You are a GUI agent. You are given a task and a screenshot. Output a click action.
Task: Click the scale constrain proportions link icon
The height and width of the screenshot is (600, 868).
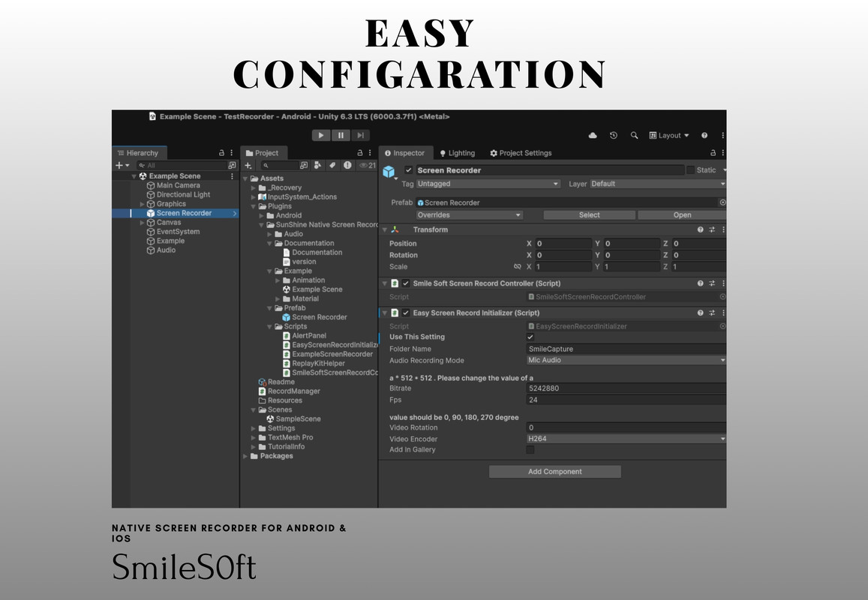coord(517,267)
